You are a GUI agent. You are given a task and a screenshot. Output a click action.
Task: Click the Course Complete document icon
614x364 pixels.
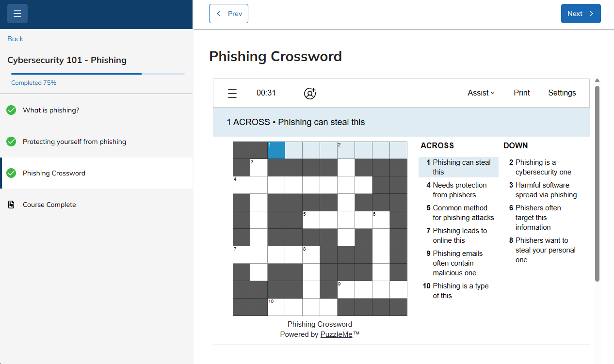coord(11,205)
